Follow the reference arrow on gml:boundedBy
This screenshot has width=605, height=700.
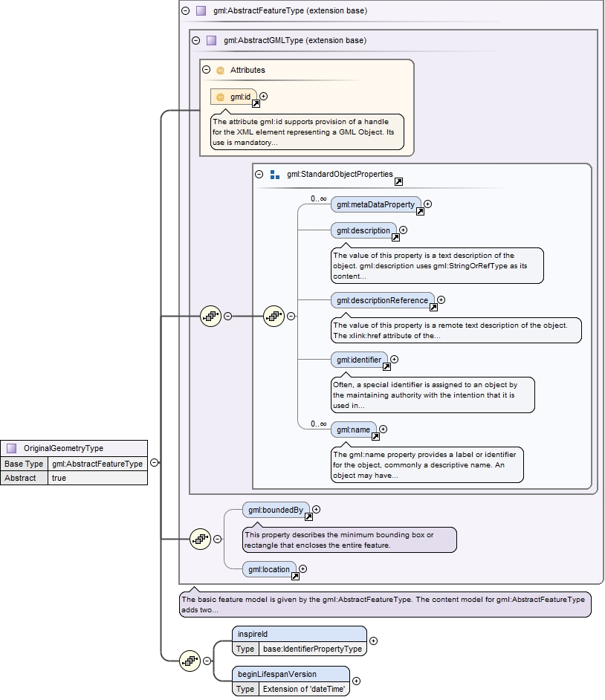pos(308,517)
